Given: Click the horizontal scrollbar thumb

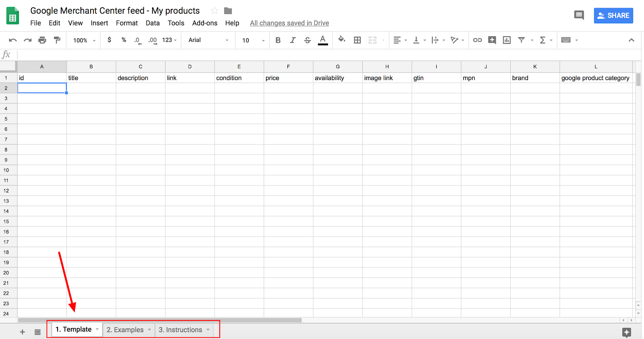Looking at the screenshot, I should (x=160, y=320).
